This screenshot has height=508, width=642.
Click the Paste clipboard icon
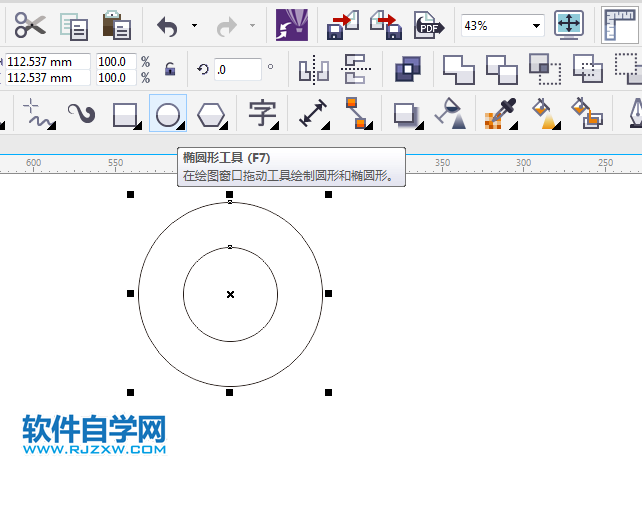pos(117,25)
